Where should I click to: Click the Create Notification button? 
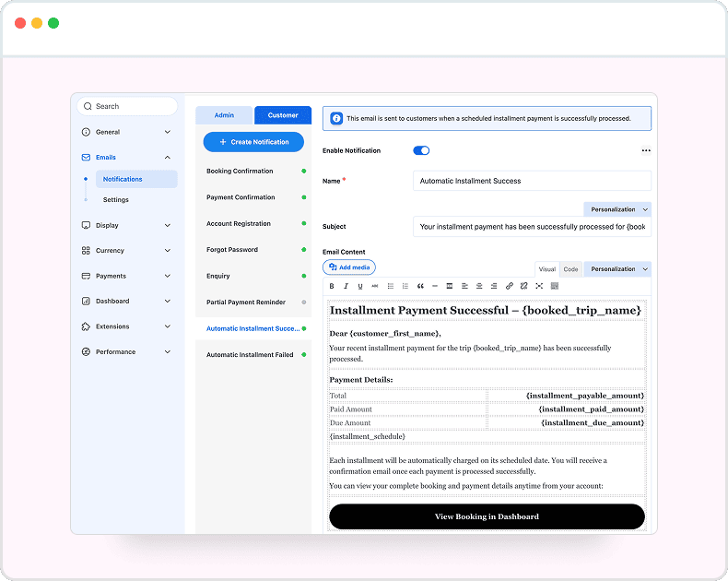(x=253, y=142)
